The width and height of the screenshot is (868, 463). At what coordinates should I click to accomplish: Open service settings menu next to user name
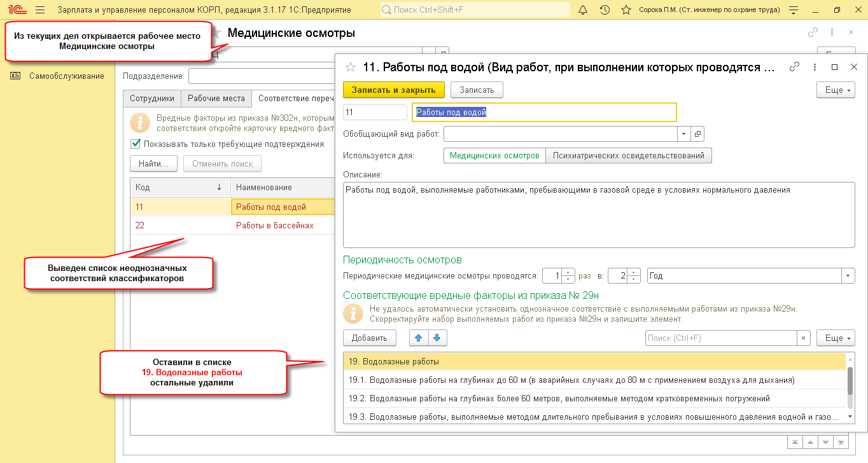point(792,10)
